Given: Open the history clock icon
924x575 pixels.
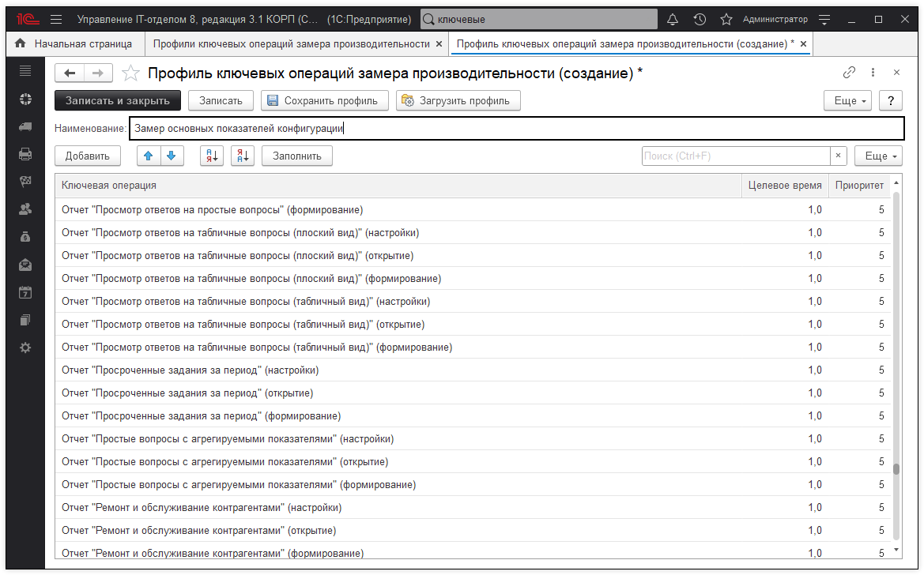Looking at the screenshot, I should pos(700,19).
